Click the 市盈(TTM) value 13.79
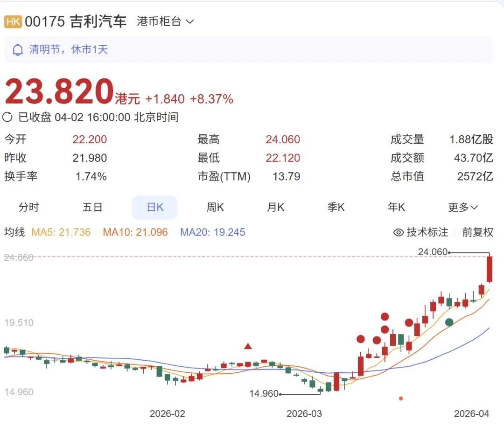This screenshot has height=425, width=504. click(287, 176)
